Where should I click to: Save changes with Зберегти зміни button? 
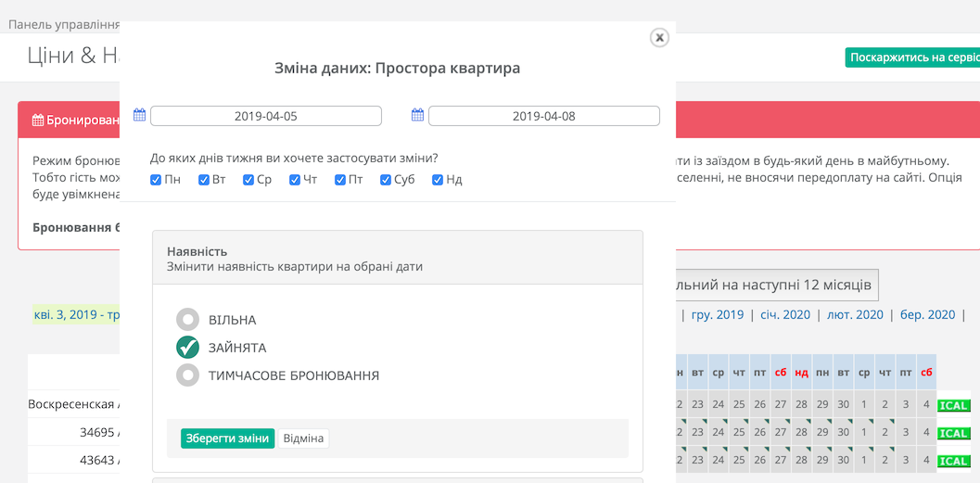pos(227,439)
